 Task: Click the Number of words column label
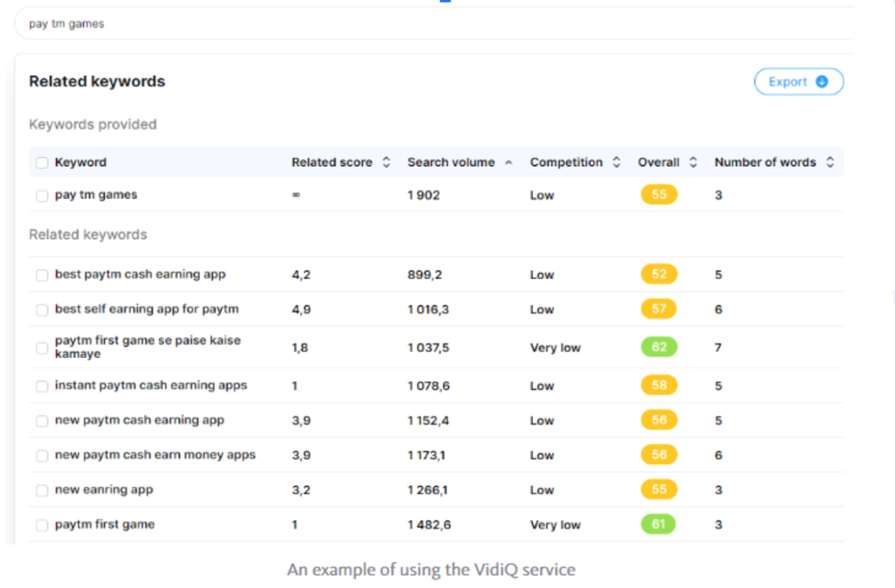765,162
